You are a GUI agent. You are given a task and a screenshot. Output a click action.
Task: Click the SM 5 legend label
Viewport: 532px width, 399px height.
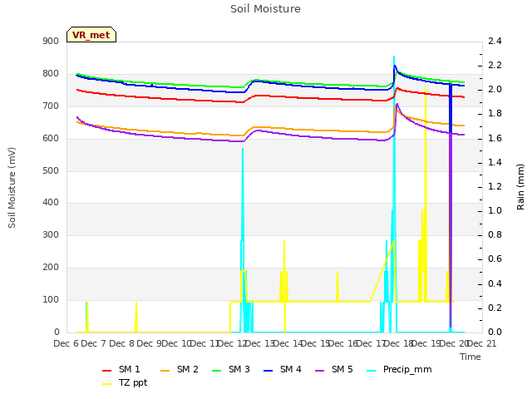tap(342, 369)
